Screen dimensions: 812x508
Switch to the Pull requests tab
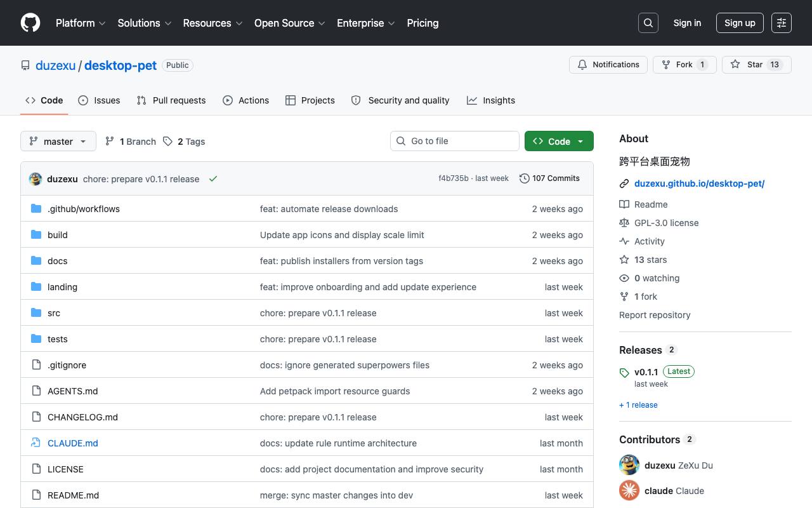pyautogui.click(x=171, y=100)
